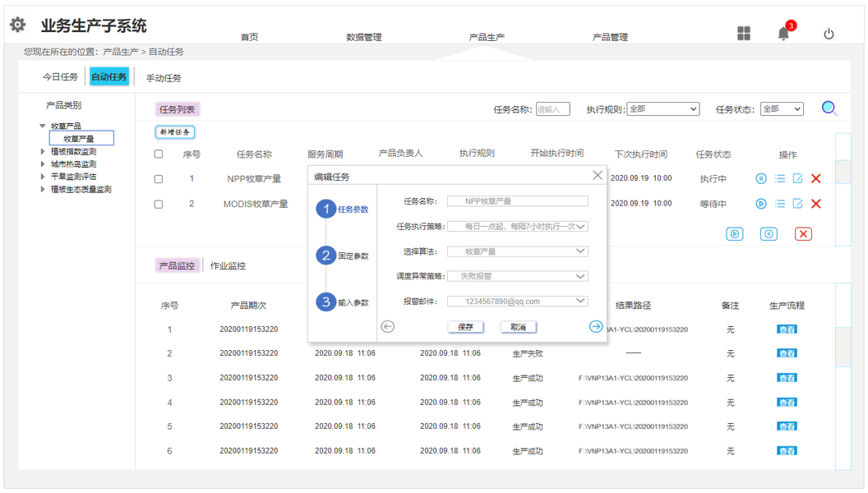
Task: Click 查看 for product row 2
Action: click(x=787, y=353)
